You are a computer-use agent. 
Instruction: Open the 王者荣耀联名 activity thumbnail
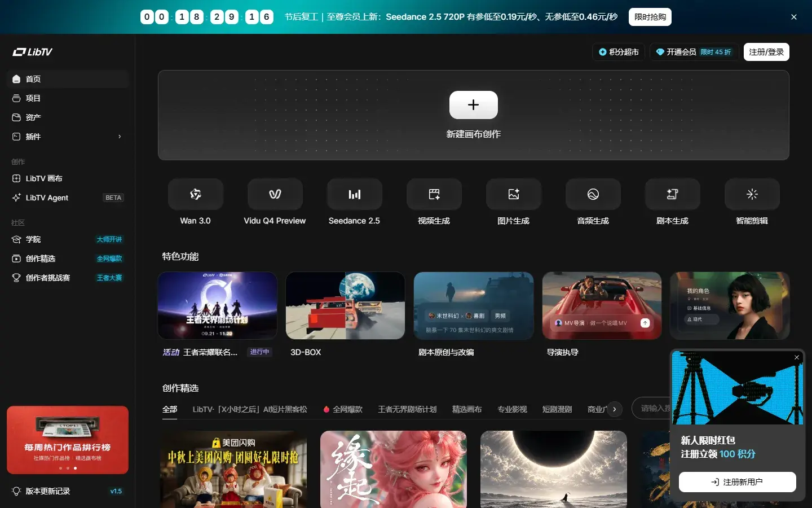pyautogui.click(x=218, y=305)
